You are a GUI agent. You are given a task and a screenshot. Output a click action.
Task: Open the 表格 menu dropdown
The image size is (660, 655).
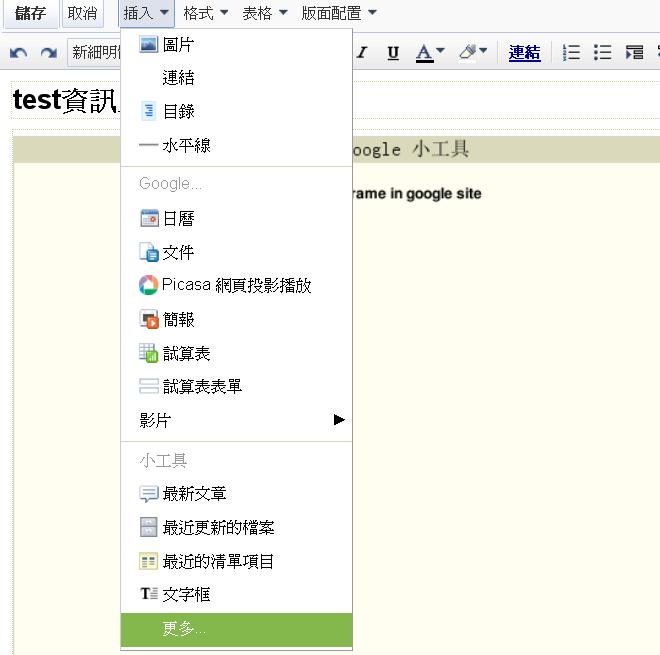[265, 13]
